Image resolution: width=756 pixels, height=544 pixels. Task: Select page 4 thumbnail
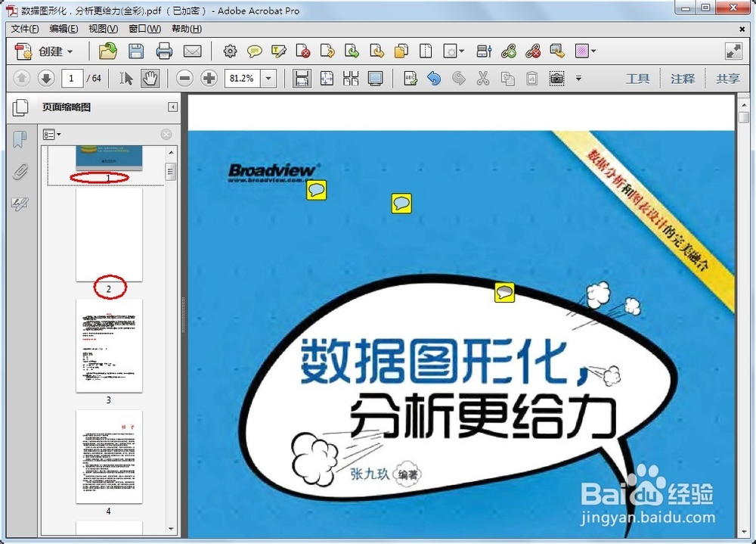click(x=109, y=457)
